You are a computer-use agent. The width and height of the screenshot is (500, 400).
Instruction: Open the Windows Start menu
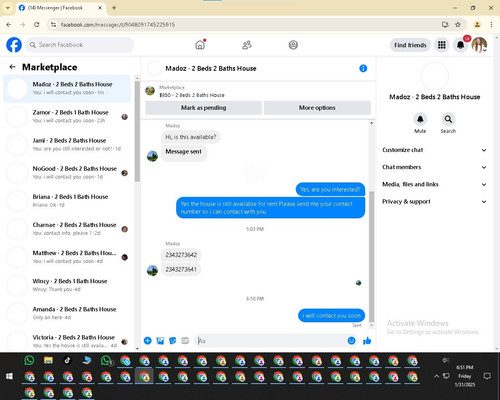pyautogui.click(x=9, y=376)
